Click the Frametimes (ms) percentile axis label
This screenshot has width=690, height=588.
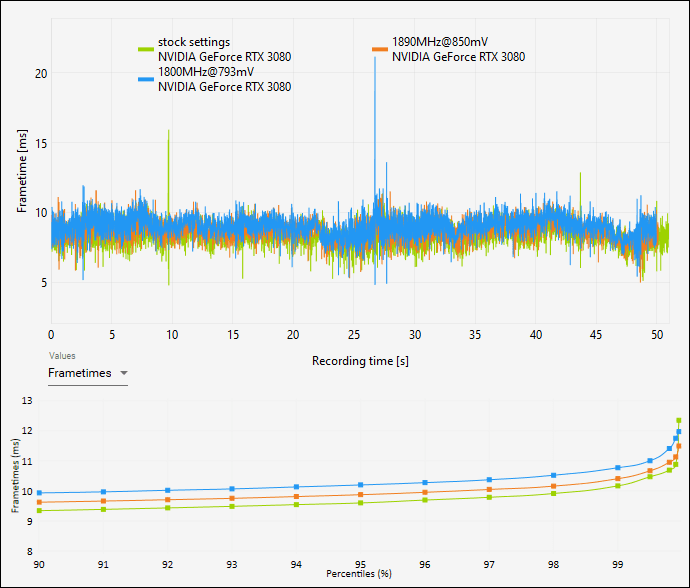(x=15, y=476)
